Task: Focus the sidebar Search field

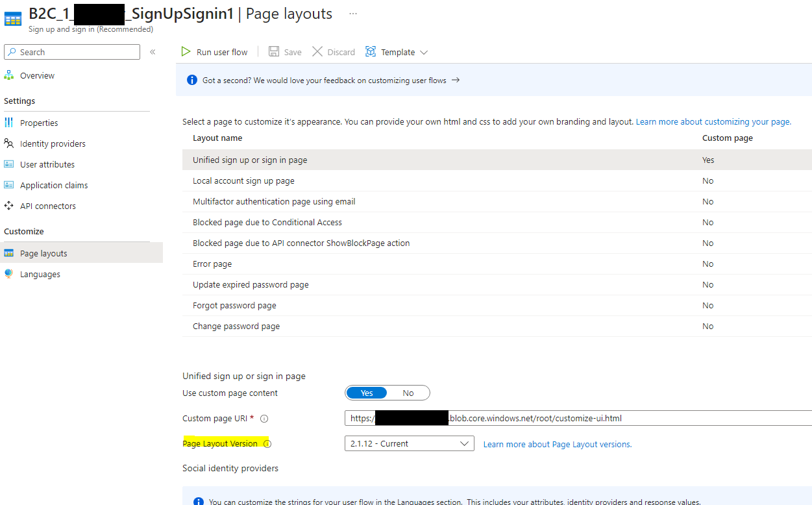Action: tap(72, 52)
